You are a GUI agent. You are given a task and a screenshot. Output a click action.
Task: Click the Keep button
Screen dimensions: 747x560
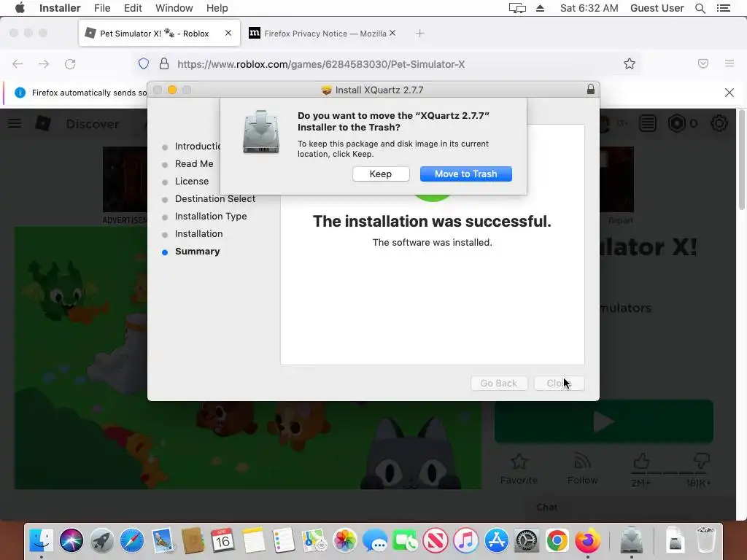pyautogui.click(x=381, y=174)
